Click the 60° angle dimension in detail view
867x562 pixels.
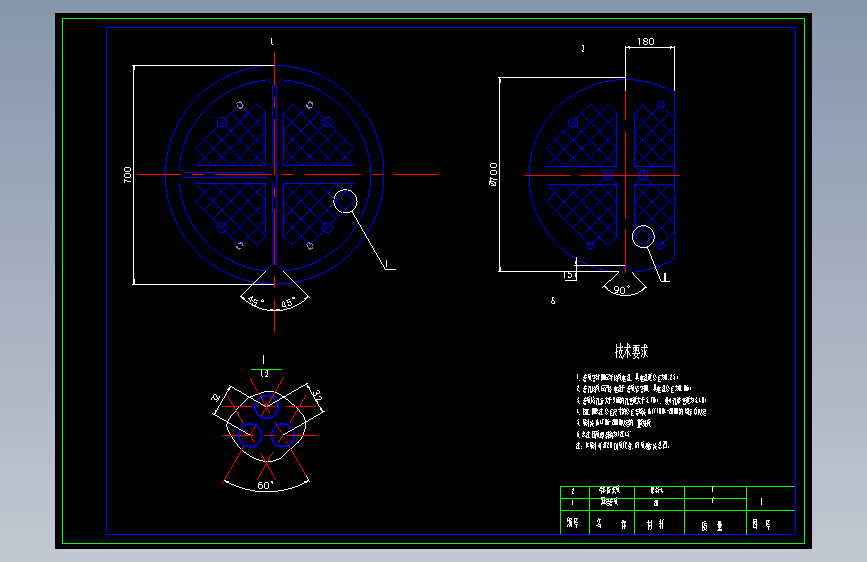click(265, 485)
